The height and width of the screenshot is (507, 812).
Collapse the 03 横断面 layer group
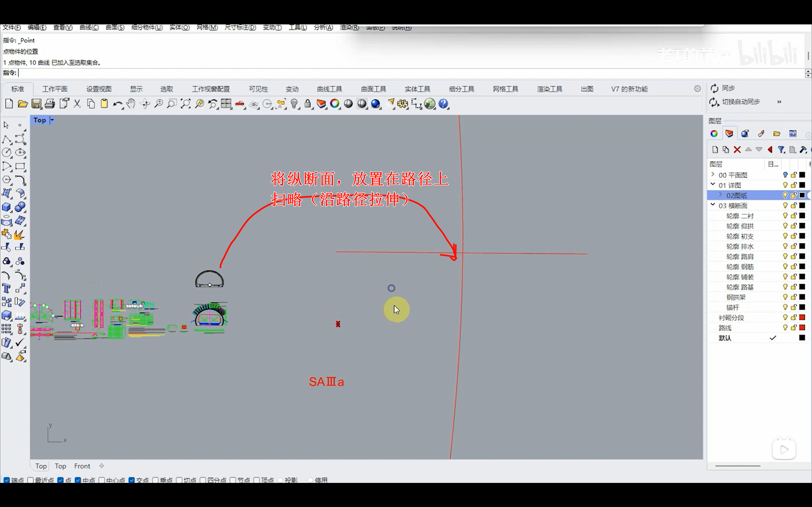click(x=713, y=205)
